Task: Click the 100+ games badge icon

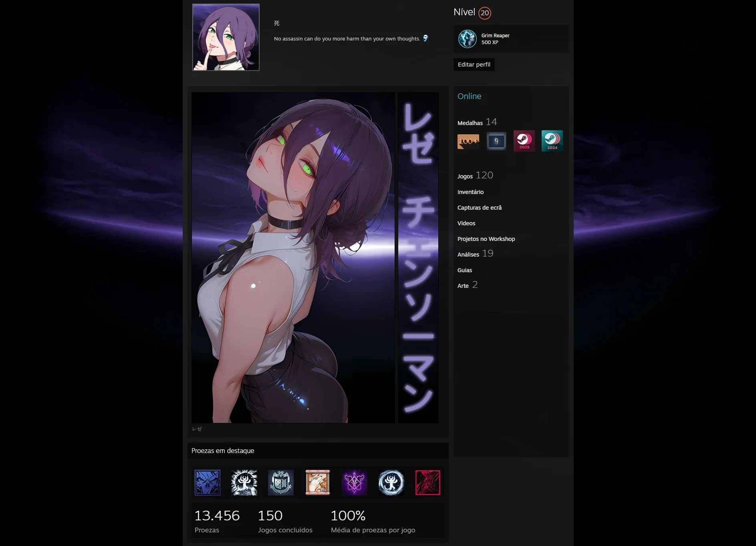Action: (x=468, y=141)
